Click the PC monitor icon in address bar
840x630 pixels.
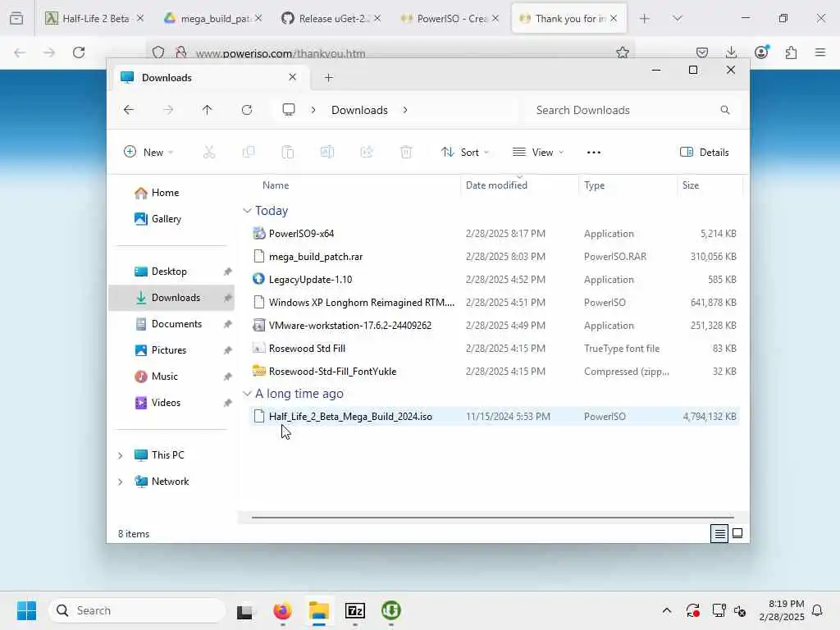click(x=289, y=110)
